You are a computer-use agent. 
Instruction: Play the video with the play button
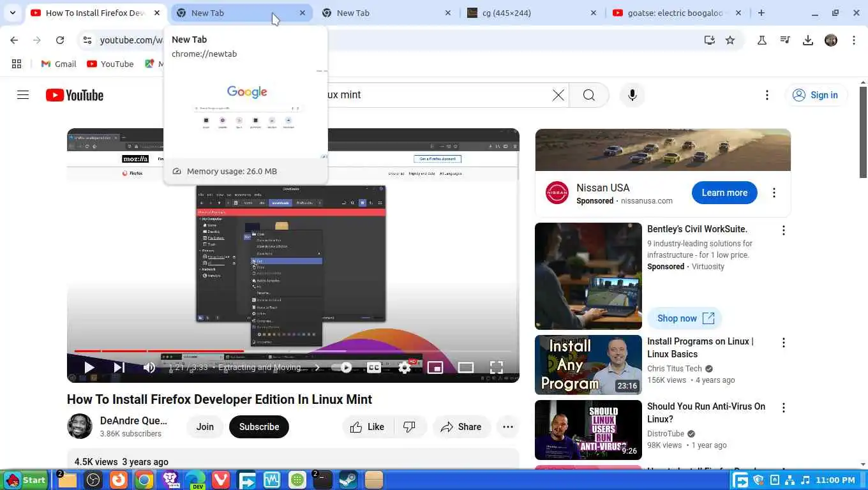tap(89, 367)
